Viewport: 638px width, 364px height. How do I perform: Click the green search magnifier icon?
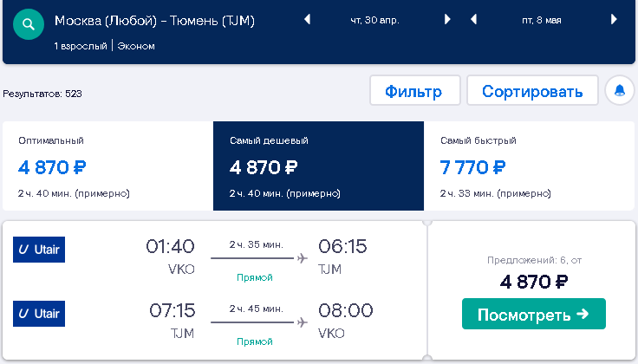29,24
